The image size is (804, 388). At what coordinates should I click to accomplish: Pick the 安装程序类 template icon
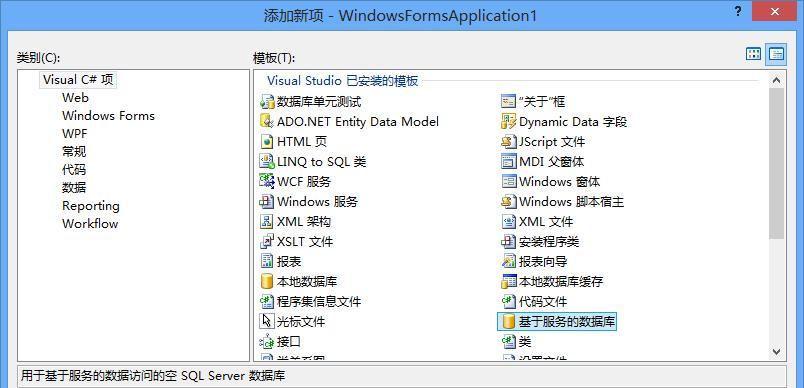pyautogui.click(x=508, y=241)
